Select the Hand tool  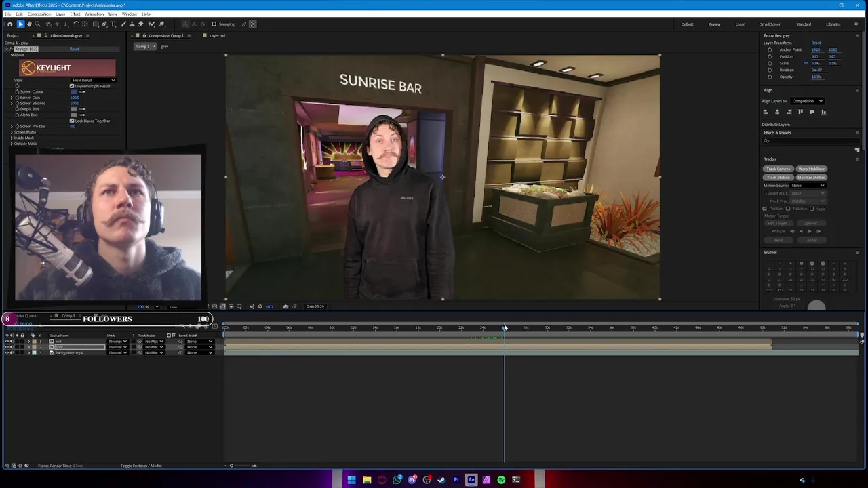pyautogui.click(x=28, y=24)
